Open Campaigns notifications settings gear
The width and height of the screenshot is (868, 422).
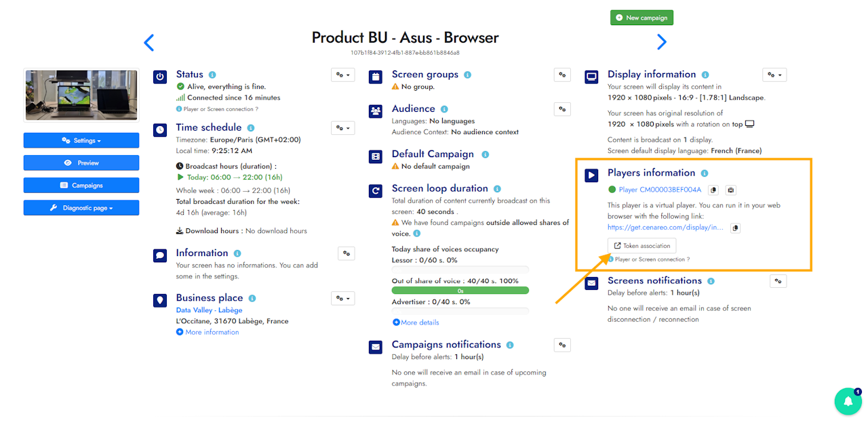(x=562, y=345)
